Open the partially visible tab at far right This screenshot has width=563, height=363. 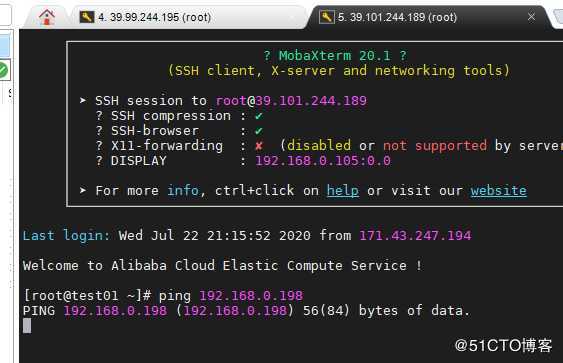(x=558, y=17)
